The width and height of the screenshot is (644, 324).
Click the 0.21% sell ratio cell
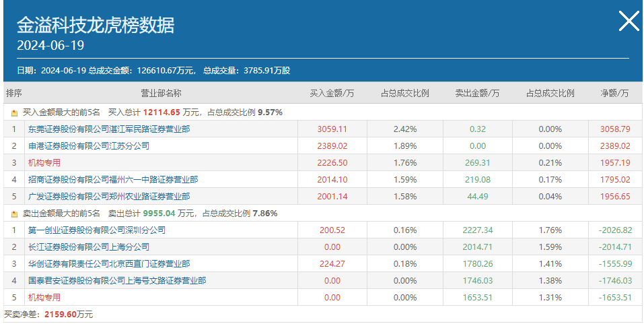point(550,163)
